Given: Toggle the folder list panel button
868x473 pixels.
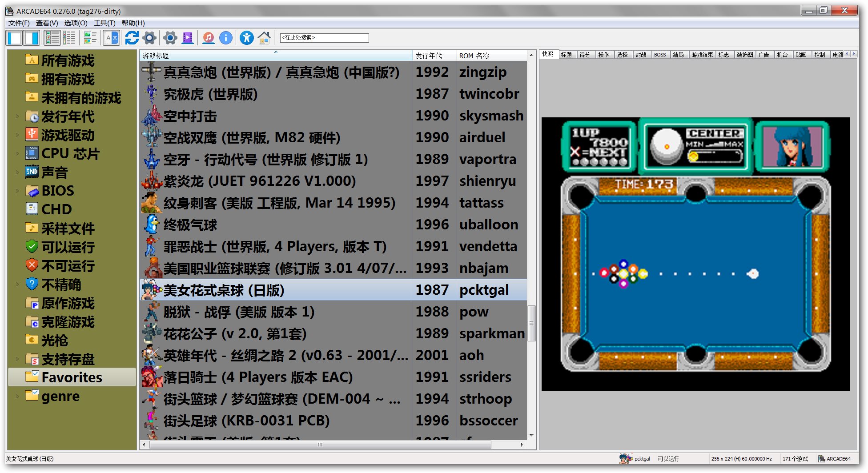Looking at the screenshot, I should coord(14,38).
